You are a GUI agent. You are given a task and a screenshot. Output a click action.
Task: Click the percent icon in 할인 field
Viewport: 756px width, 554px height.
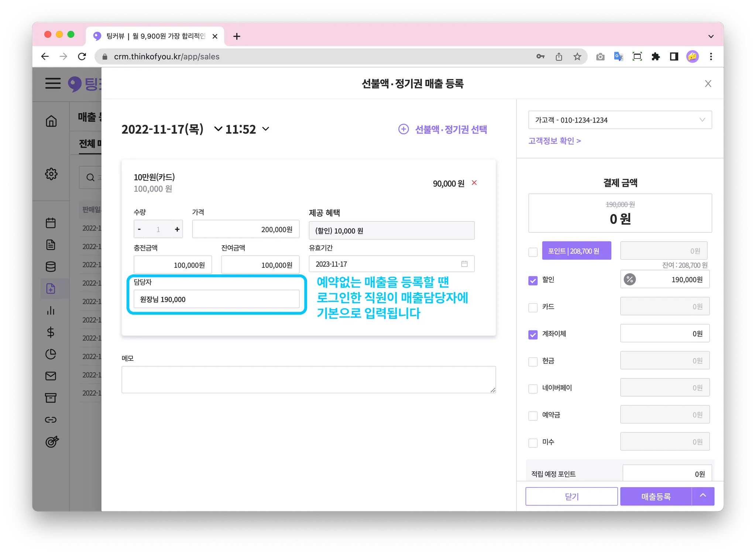click(630, 280)
